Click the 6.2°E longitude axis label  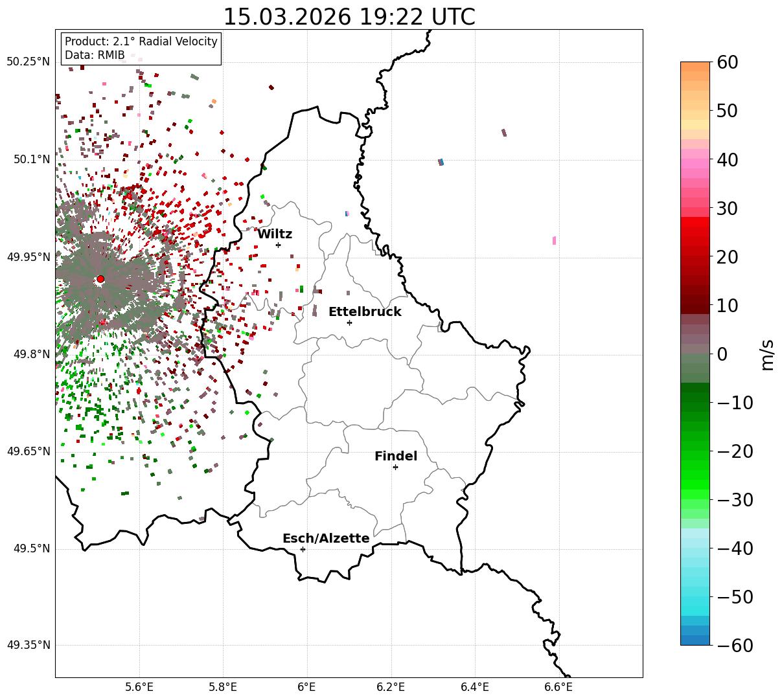click(391, 687)
